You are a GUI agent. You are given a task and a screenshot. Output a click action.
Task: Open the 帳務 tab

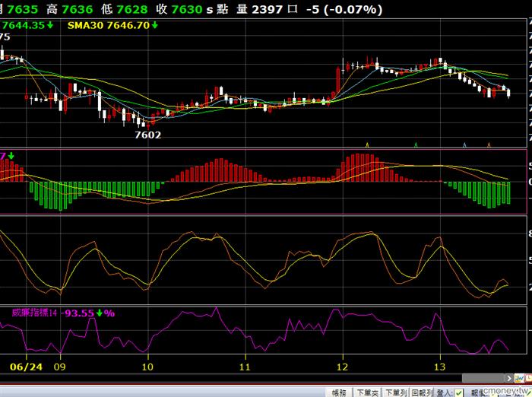click(339, 392)
